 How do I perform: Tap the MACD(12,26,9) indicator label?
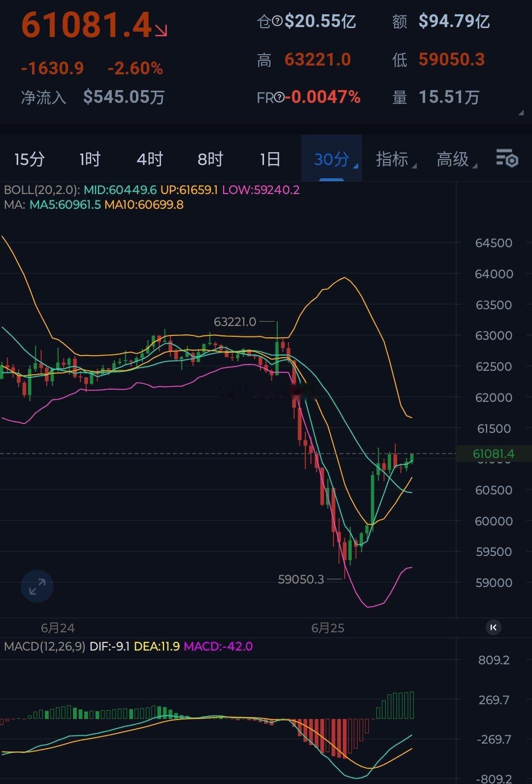point(45,646)
